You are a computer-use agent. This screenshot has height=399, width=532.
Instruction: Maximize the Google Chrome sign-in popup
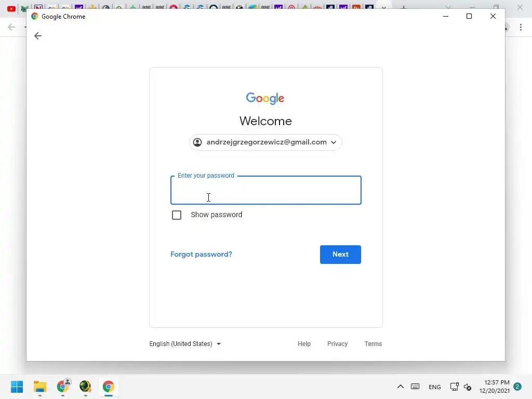pos(469,16)
